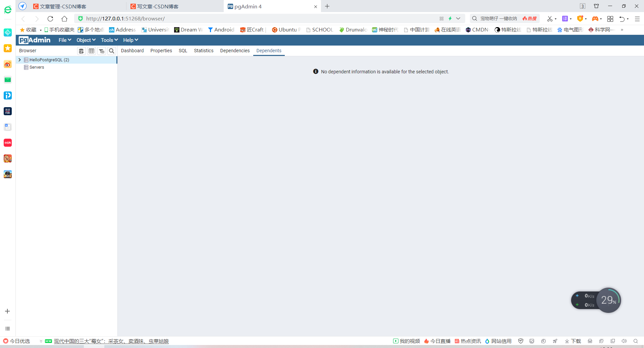
Task: Click the browser forward arrow
Action: tap(37, 19)
